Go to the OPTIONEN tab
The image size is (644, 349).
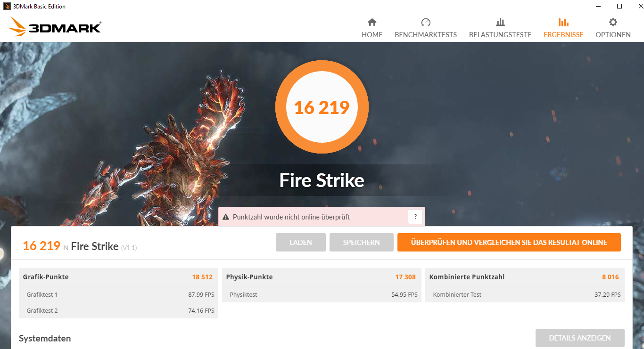[613, 28]
